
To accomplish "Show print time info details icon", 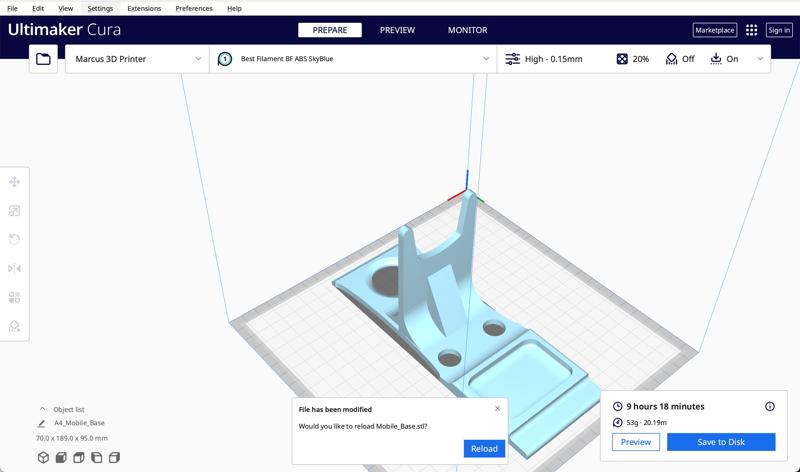I will [x=769, y=406].
